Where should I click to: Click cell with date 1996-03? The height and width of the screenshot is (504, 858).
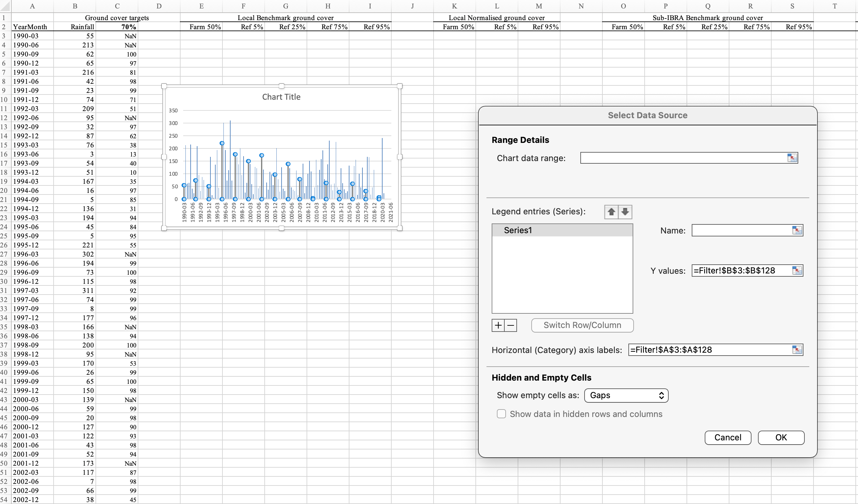click(x=32, y=254)
